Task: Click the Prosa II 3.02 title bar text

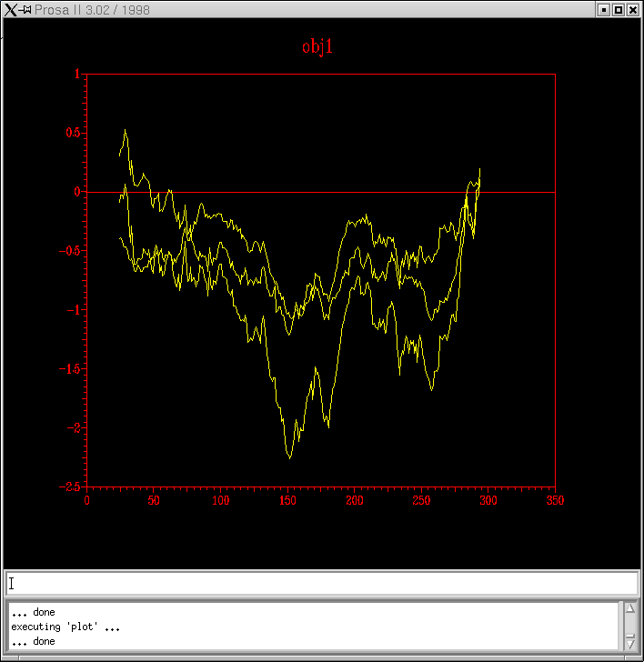Action: [93, 10]
